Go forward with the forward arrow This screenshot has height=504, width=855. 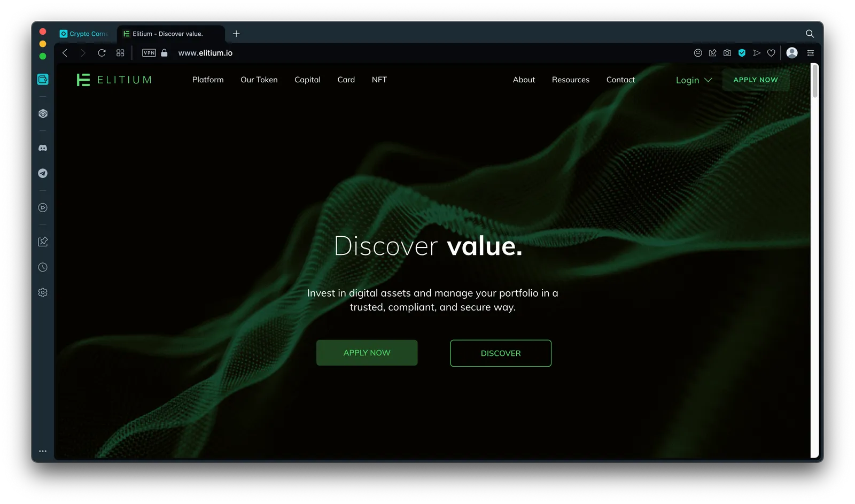click(83, 53)
